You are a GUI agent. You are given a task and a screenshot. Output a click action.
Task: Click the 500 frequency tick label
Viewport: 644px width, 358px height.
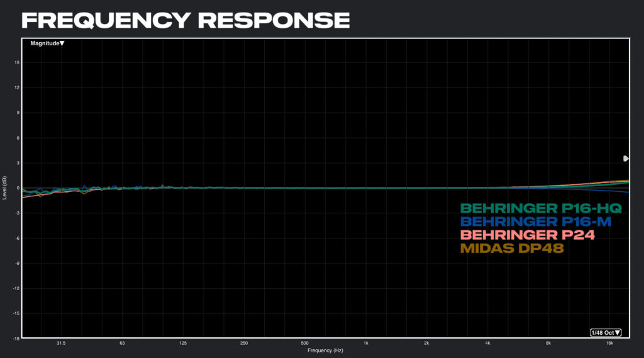tap(304, 343)
